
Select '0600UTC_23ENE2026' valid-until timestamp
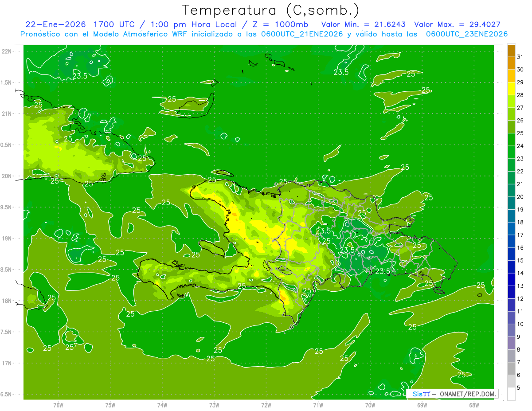(x=467, y=34)
